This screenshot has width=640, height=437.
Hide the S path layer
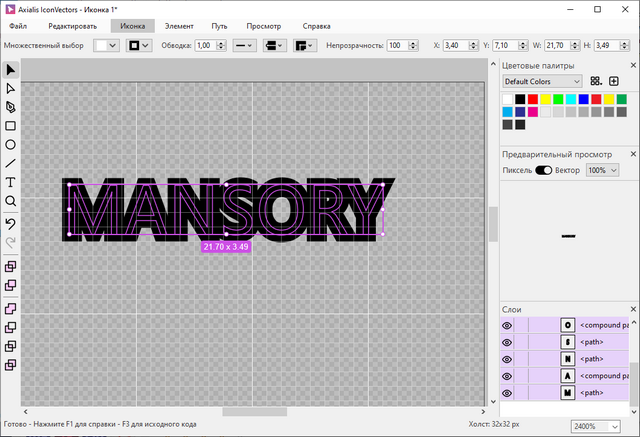click(507, 342)
